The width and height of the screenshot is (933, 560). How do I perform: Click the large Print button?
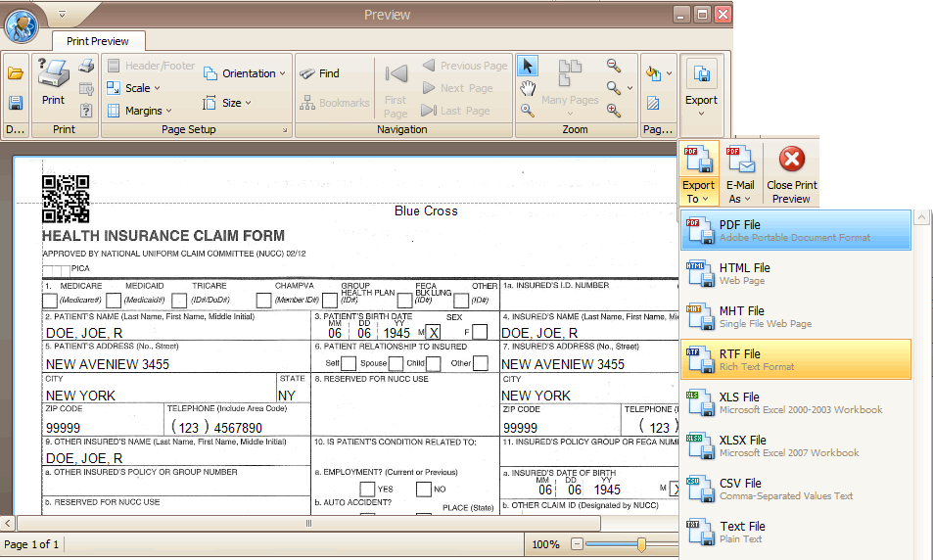click(x=54, y=82)
